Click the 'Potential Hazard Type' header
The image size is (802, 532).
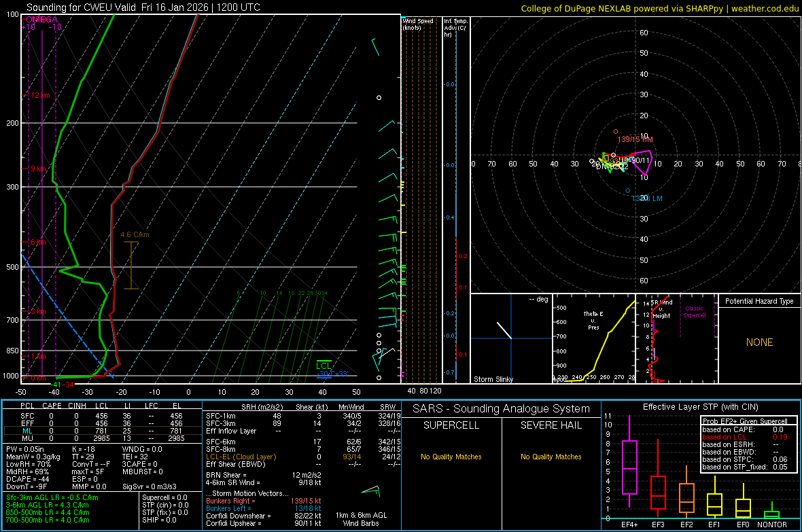760,301
